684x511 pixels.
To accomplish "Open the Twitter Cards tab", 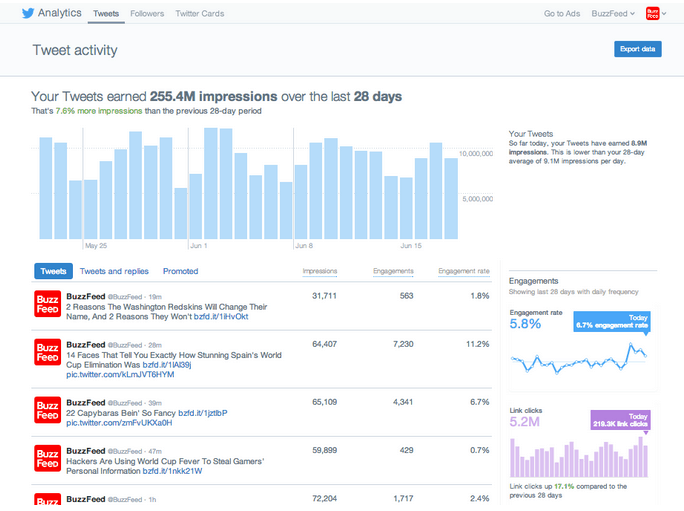I will click(x=200, y=14).
